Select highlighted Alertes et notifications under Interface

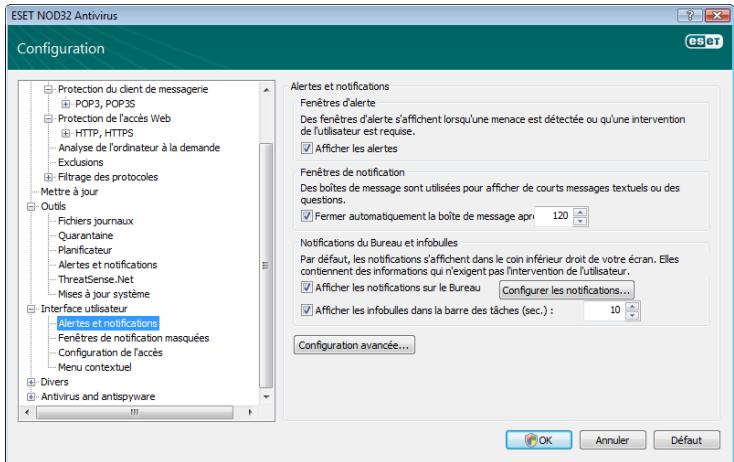[x=108, y=323]
